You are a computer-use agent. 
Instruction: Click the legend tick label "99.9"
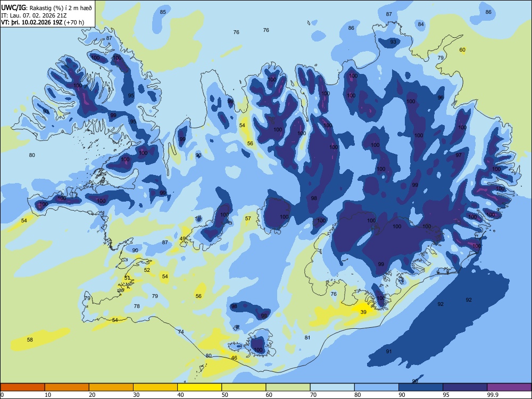click(x=492, y=395)
